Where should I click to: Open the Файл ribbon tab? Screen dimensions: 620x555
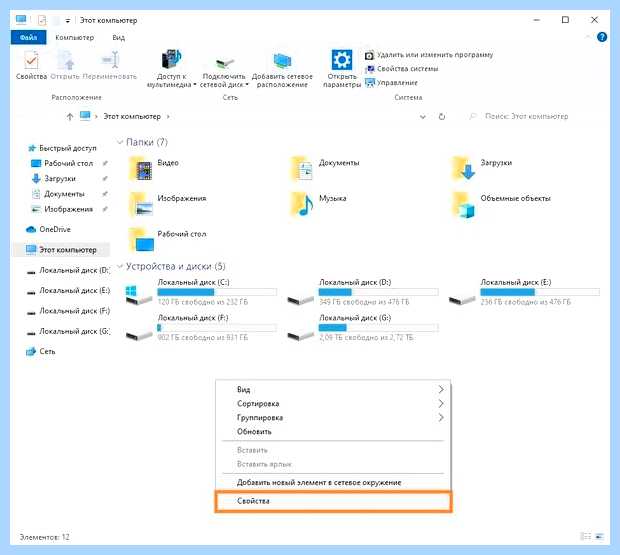coord(28,38)
